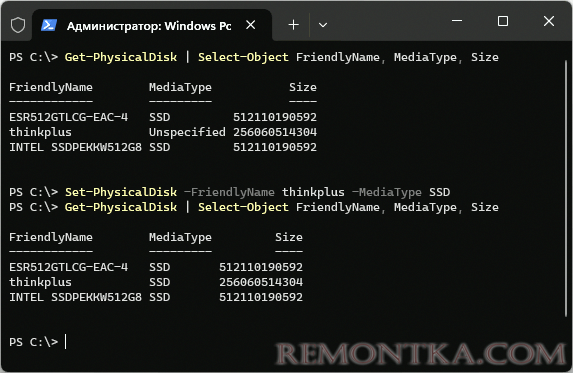This screenshot has width=573, height=373.
Task: Expand the new tab profile dropdown
Action: [323, 25]
